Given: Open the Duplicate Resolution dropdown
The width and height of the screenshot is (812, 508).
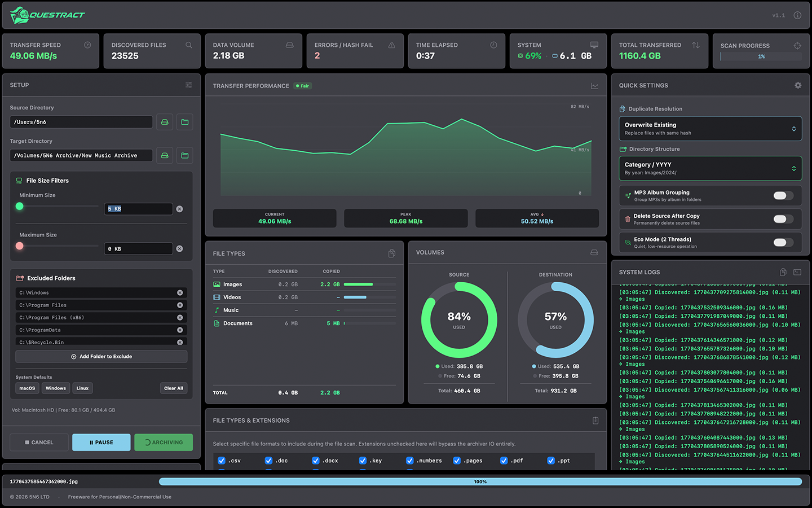Looking at the screenshot, I should [710, 128].
